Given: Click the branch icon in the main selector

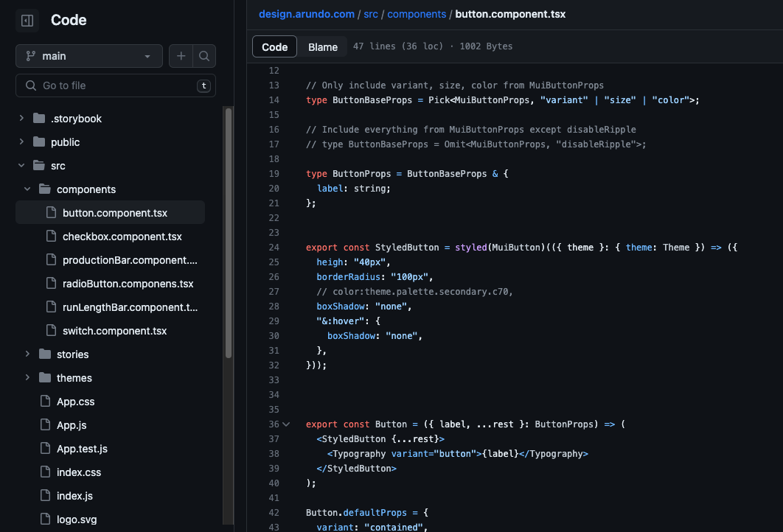Looking at the screenshot, I should tap(31, 56).
